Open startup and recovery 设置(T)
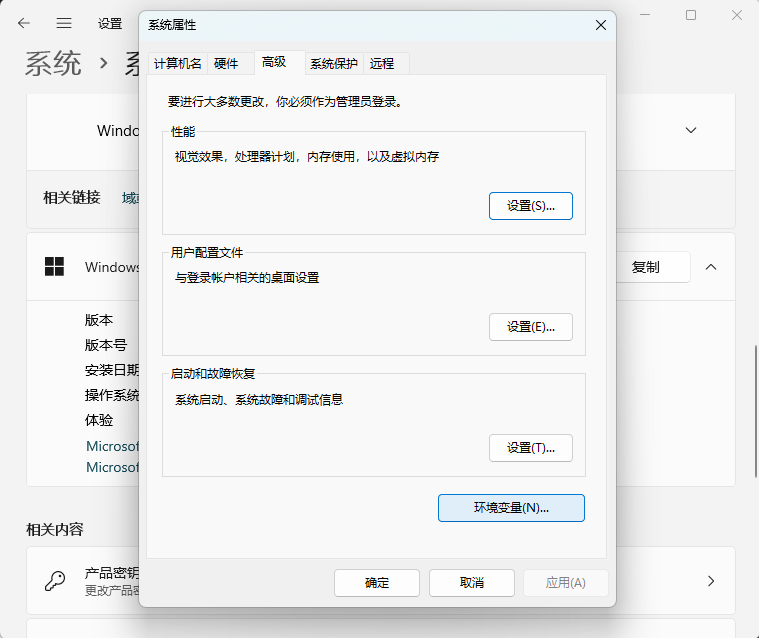Screen dimensions: 759x638 (x=530, y=448)
